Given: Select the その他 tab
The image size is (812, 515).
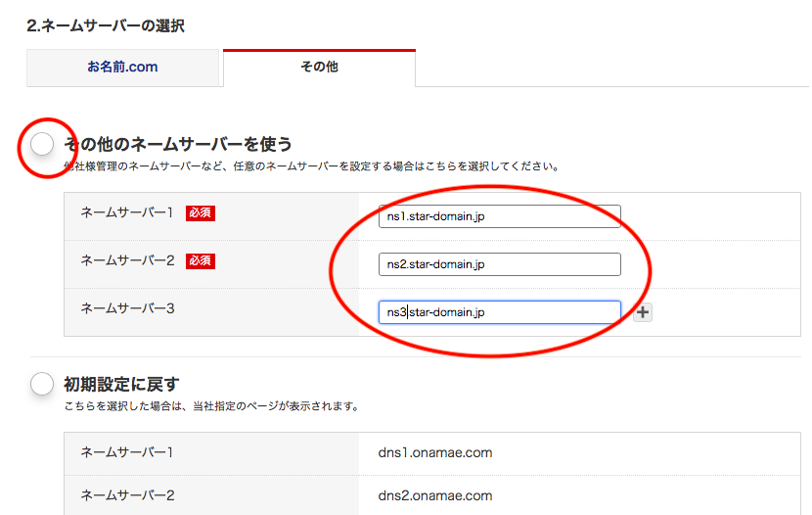Looking at the screenshot, I should (x=319, y=68).
